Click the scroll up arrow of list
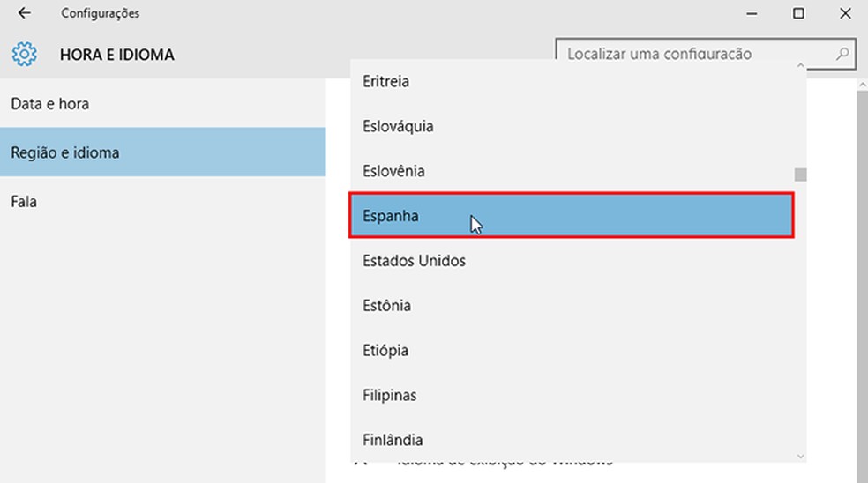 point(800,65)
